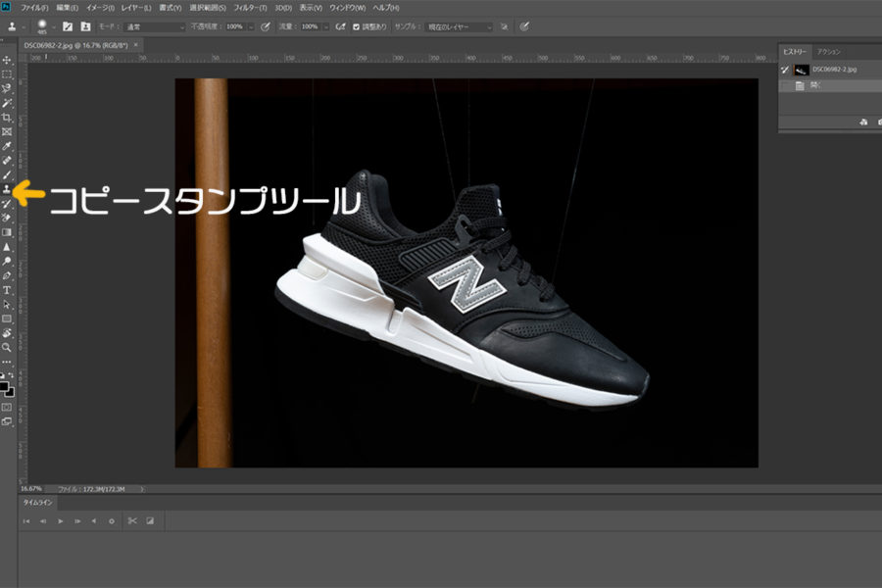The image size is (882, 588).
Task: Open the 流量 flow slider dropdown
Action: (x=325, y=27)
